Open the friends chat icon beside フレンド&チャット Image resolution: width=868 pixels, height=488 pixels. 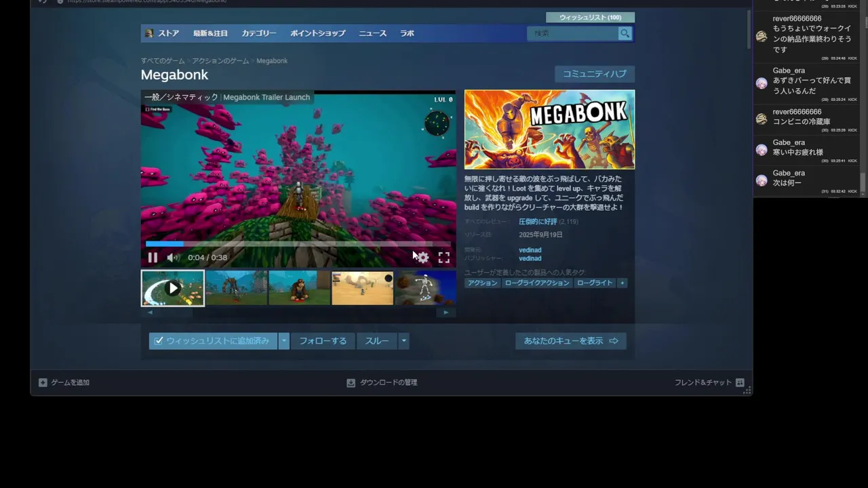pyautogui.click(x=740, y=382)
